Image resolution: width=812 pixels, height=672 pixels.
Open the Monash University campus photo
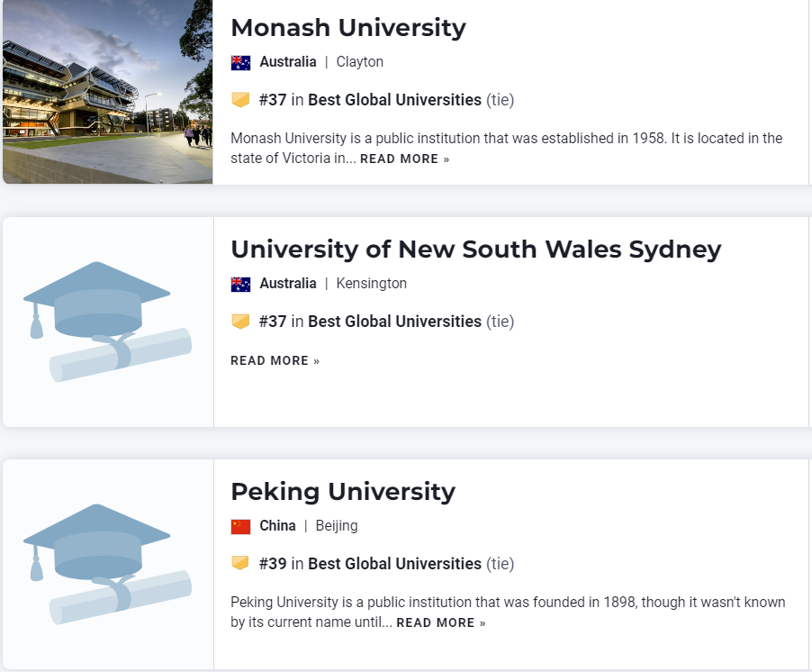[x=107, y=91]
